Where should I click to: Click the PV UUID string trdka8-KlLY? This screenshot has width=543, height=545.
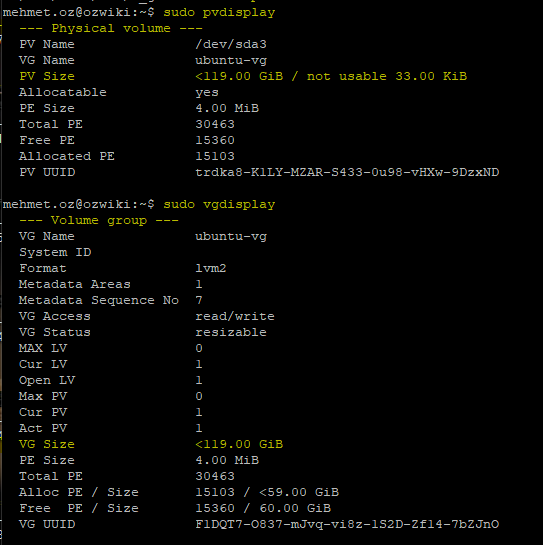(x=347, y=172)
